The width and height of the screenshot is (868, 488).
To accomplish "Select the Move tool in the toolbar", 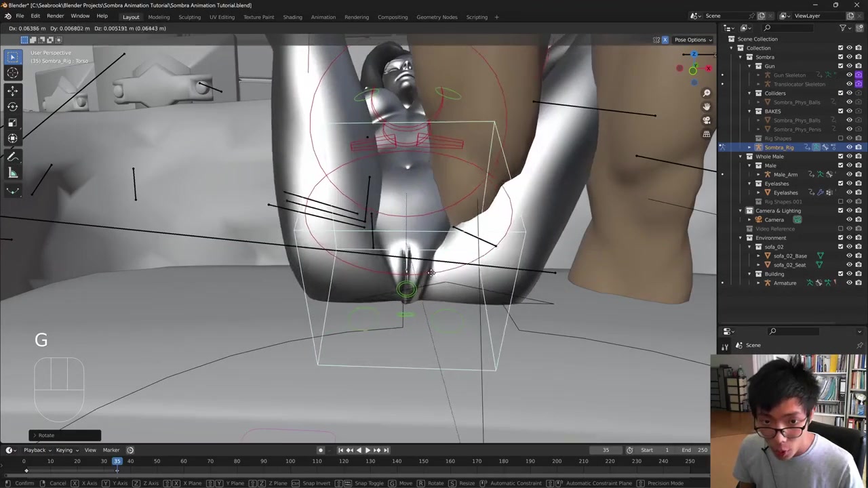I will (x=12, y=90).
